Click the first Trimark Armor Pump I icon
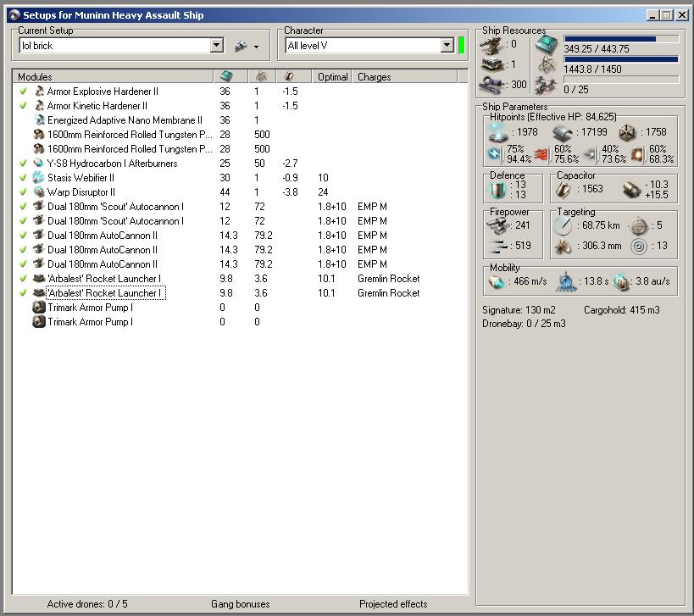This screenshot has width=694, height=616. pyautogui.click(x=39, y=308)
